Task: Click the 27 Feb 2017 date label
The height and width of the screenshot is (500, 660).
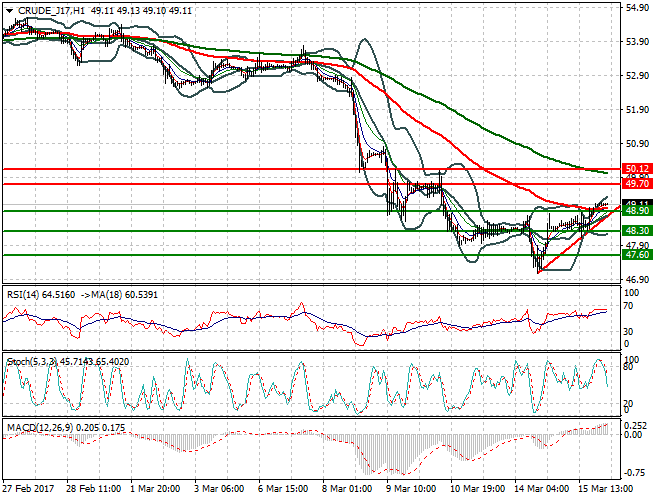Action: (x=29, y=489)
